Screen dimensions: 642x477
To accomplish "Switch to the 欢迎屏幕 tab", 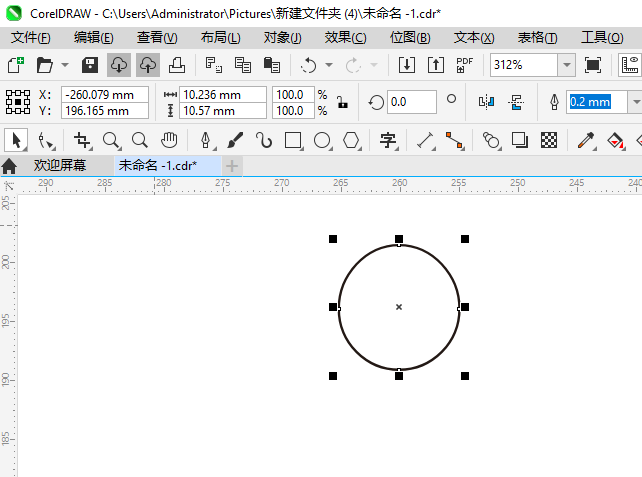I will click(60, 165).
